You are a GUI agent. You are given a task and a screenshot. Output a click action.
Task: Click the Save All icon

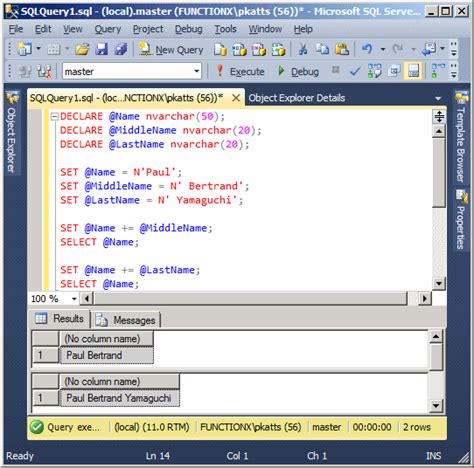(x=121, y=49)
